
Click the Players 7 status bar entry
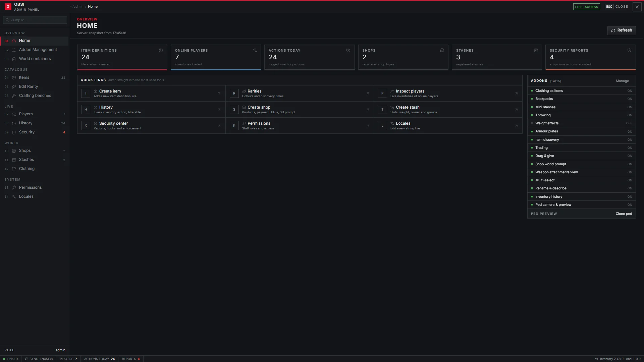[68, 359]
